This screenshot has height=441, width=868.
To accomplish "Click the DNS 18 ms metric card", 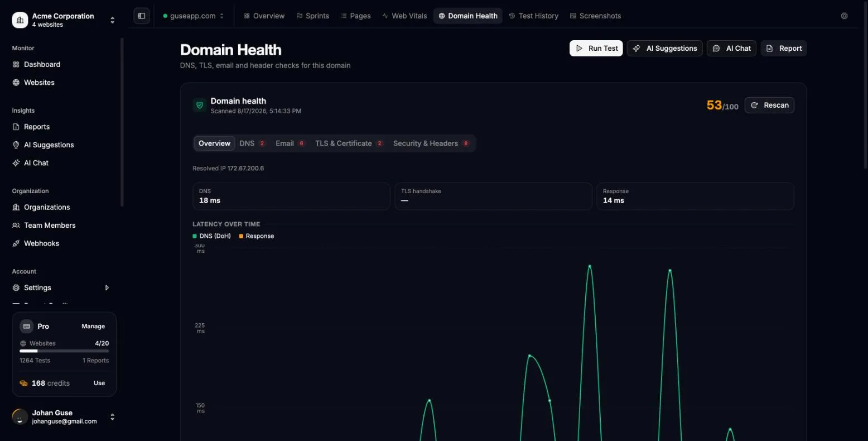I will point(291,196).
